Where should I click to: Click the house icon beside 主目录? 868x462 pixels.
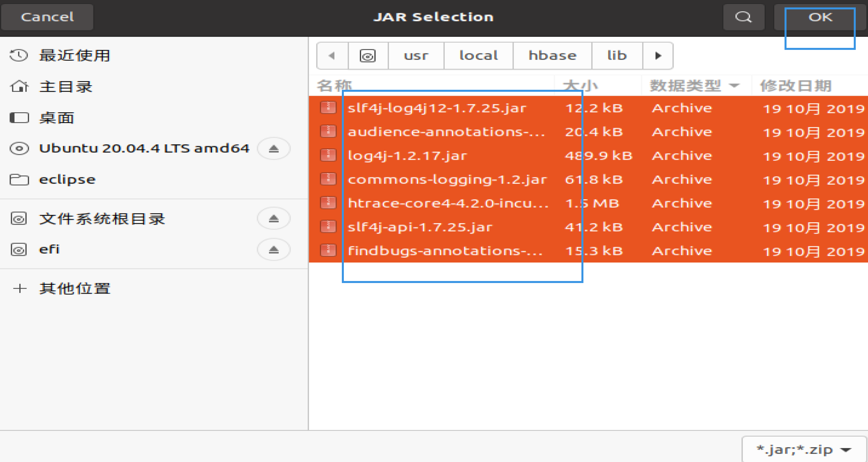[x=19, y=86]
